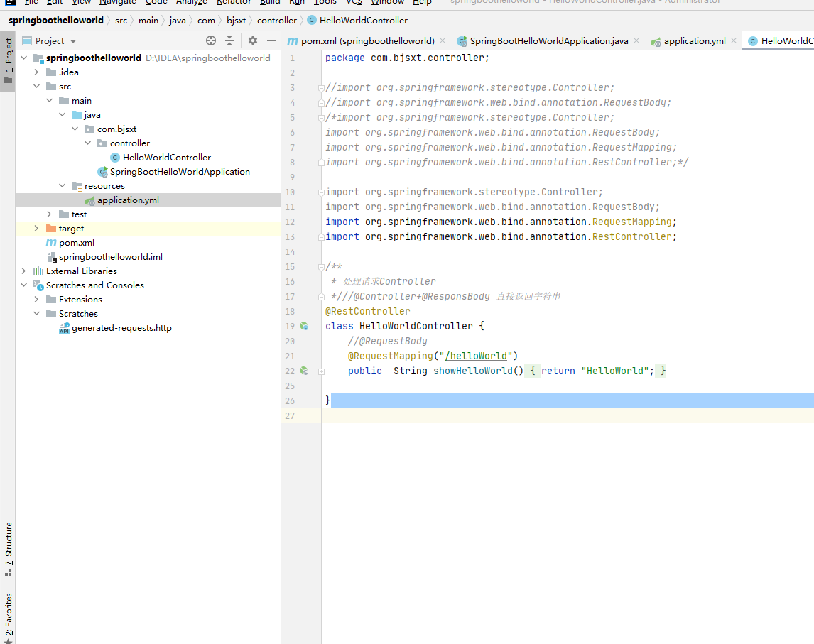Click the "/helloWorld" mapping URL in code
This screenshot has height=644, width=814.
pyautogui.click(x=475, y=356)
